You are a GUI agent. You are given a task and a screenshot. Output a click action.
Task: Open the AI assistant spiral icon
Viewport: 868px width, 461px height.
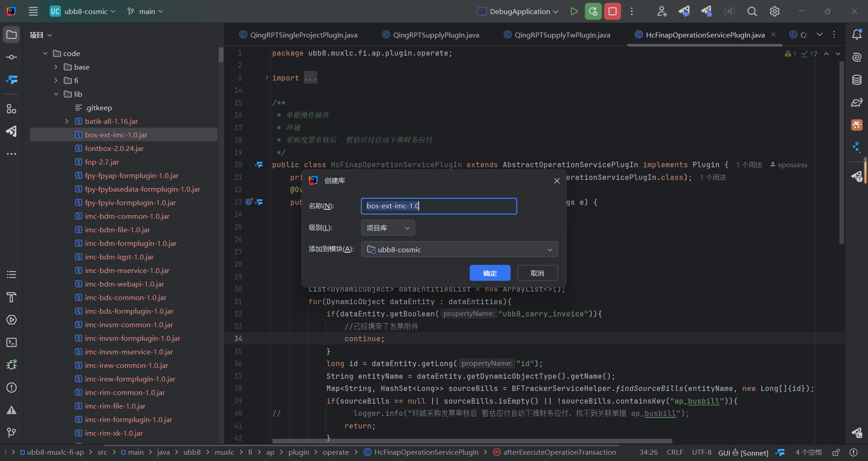click(857, 57)
